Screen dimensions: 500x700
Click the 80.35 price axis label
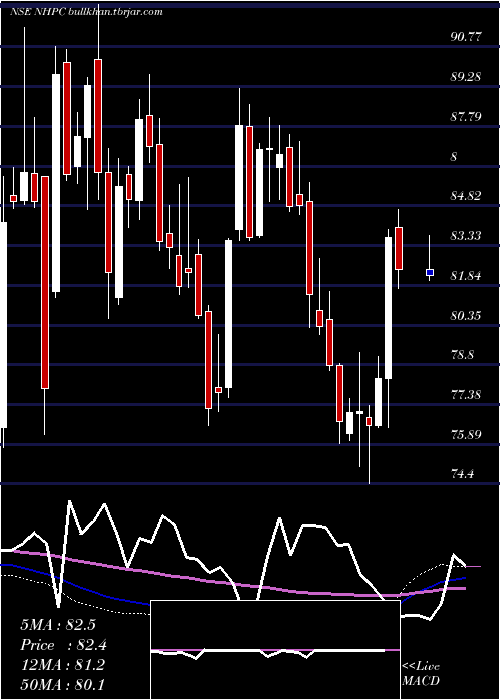coord(466,316)
